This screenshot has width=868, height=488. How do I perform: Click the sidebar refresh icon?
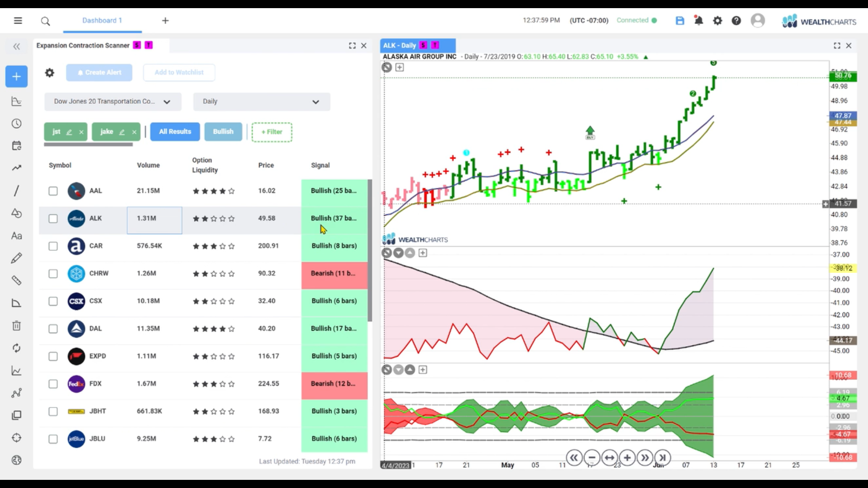click(16, 348)
